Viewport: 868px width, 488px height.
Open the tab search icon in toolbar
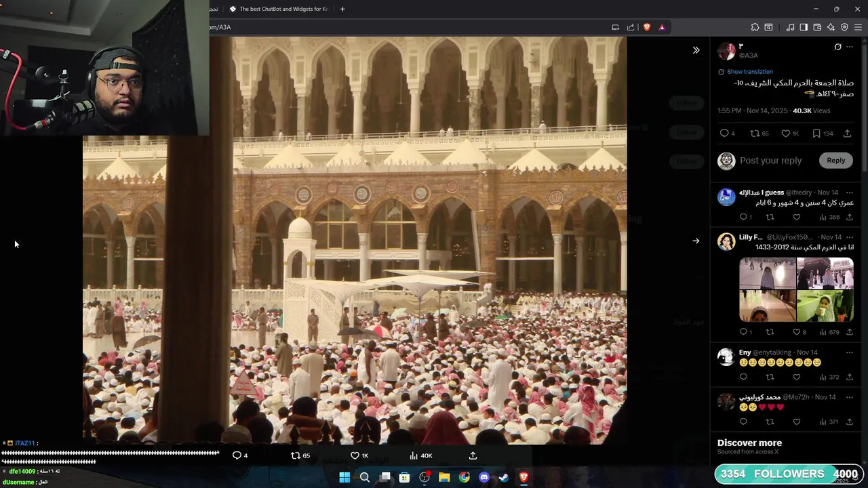pos(768,27)
